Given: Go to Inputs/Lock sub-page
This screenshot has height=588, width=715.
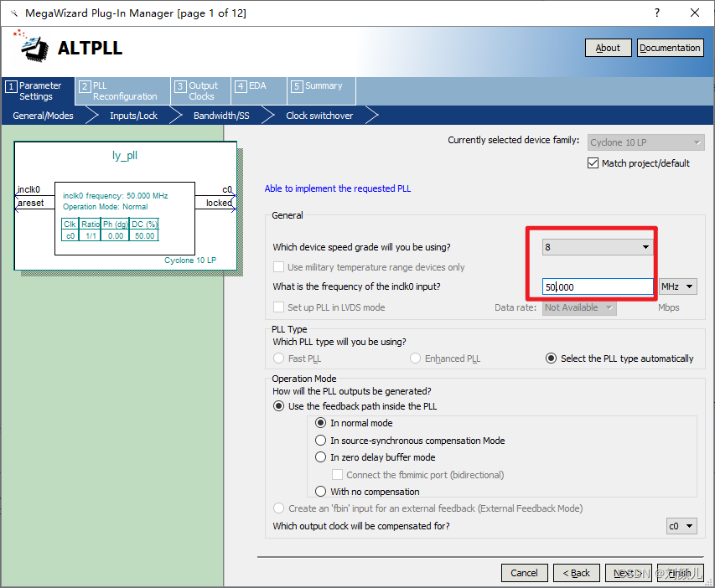Looking at the screenshot, I should pyautogui.click(x=133, y=116).
